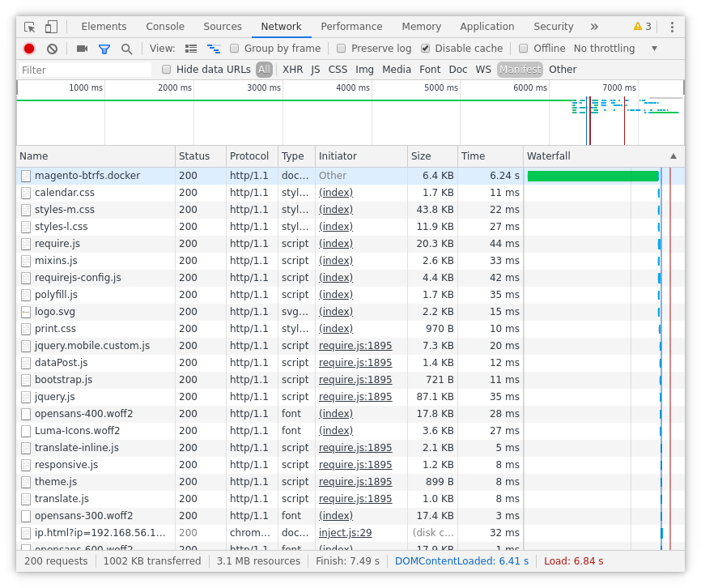The width and height of the screenshot is (701, 588).
Task: Switch to the waterfall overview view icon
Action: point(214,49)
